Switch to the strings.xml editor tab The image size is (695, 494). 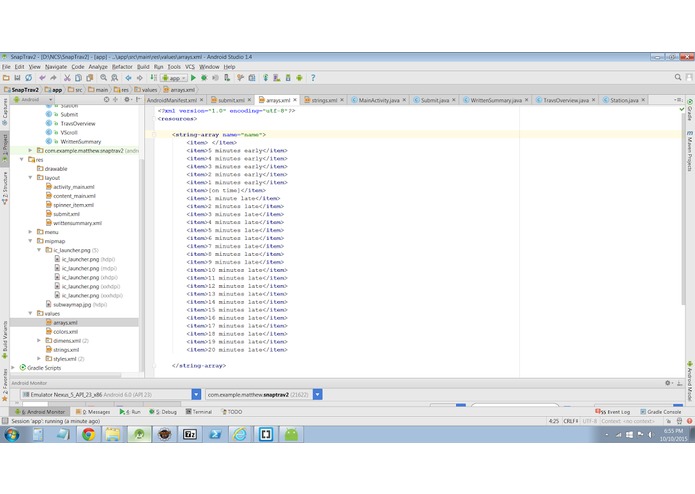click(x=324, y=100)
